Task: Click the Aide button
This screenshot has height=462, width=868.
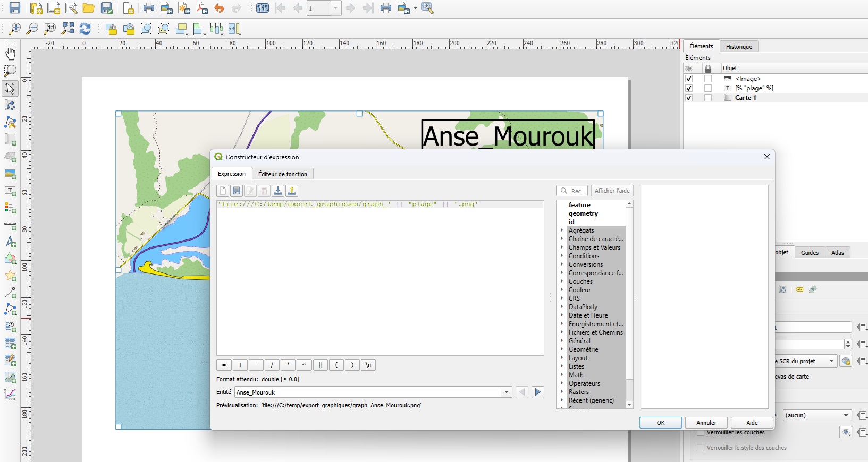Action: [752, 423]
